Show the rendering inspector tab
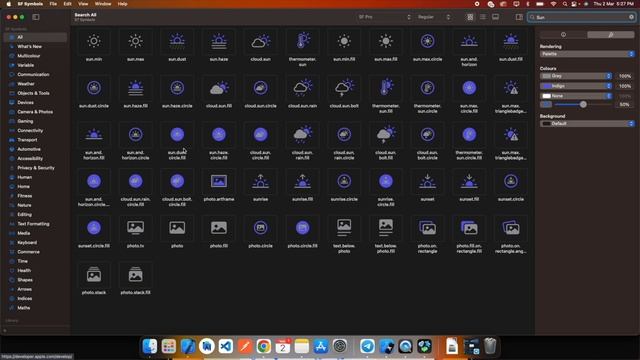Viewport: 640px width, 360px height. coord(611,35)
